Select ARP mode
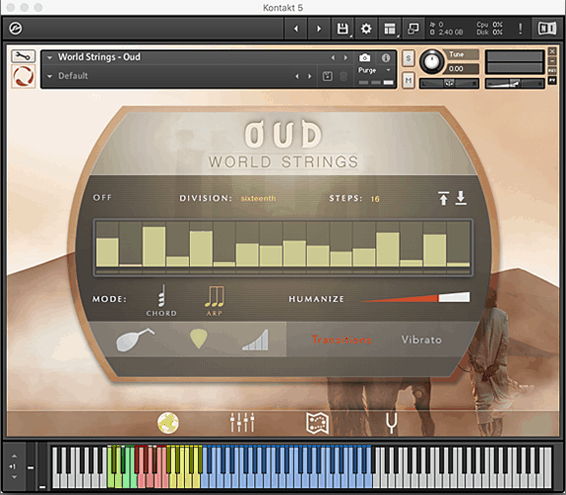The image size is (566, 495). (x=214, y=301)
